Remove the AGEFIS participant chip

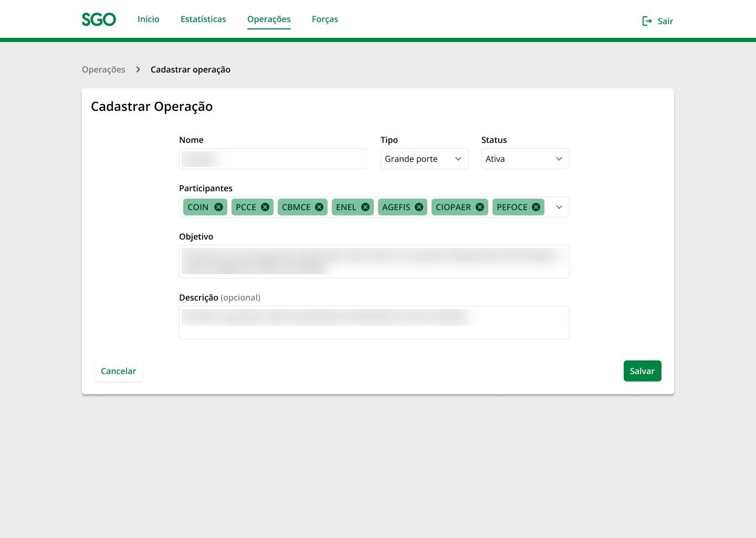click(x=419, y=207)
